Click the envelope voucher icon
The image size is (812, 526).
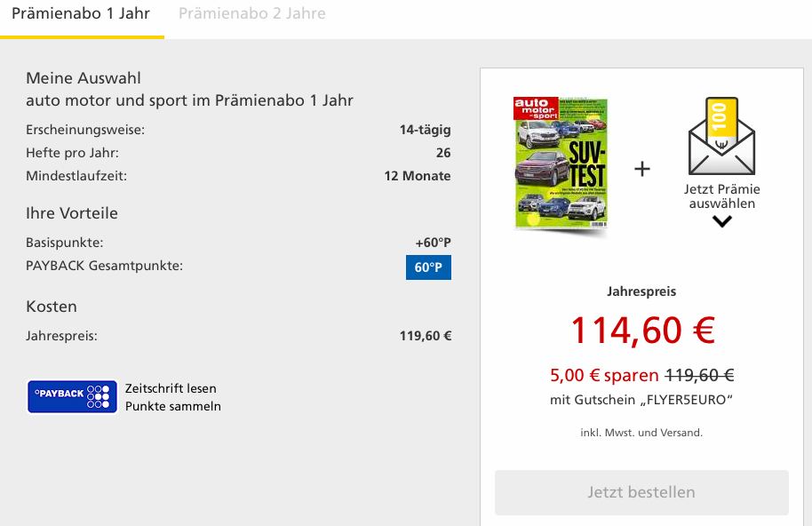(x=721, y=139)
